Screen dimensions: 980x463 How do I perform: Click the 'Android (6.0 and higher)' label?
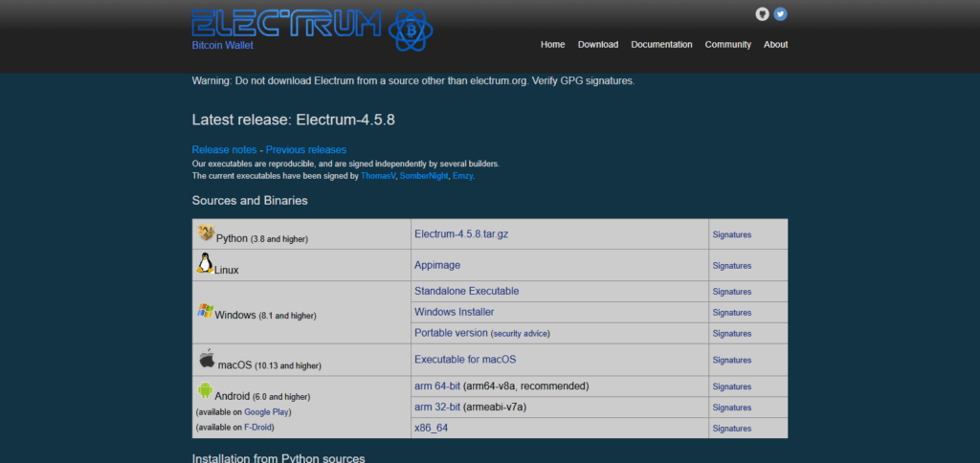click(x=262, y=396)
